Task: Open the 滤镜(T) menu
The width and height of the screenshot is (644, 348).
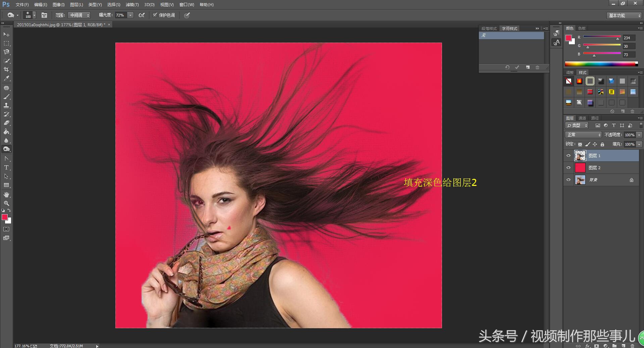Action: click(132, 5)
